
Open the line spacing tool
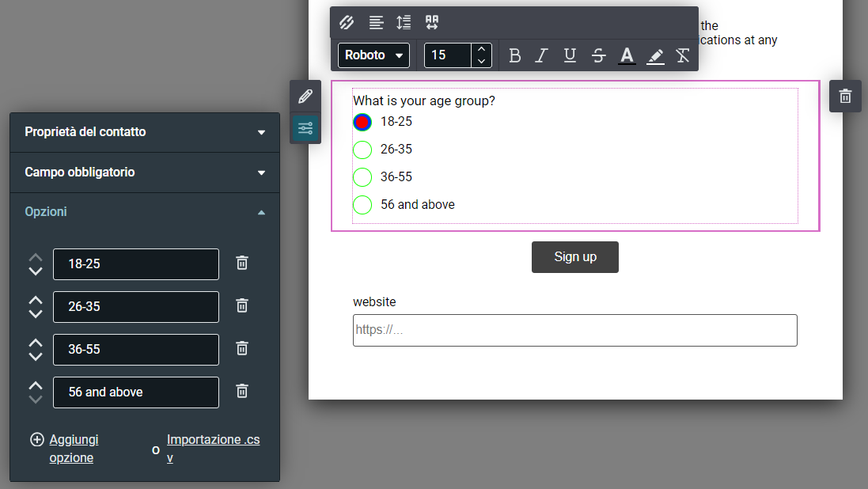pyautogui.click(x=404, y=22)
